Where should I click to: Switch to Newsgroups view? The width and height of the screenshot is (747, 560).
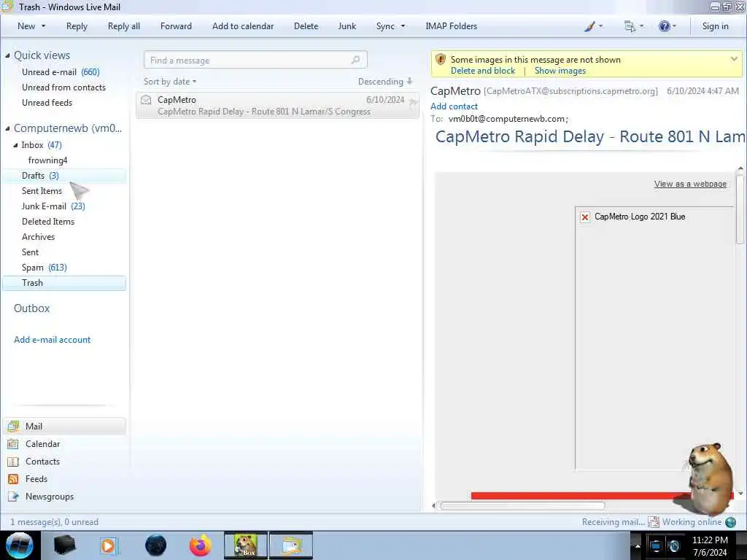click(41, 497)
